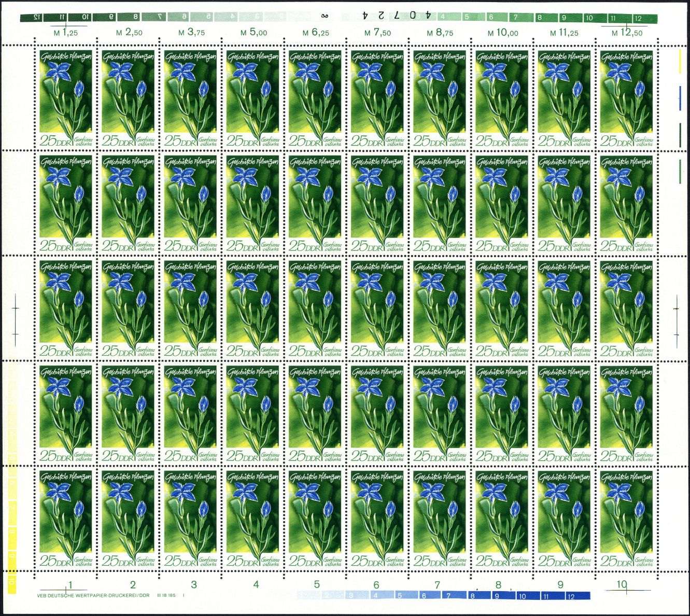Screen dimensions: 690x616
Task: Click the 'M 1,25' margin value
Action: click(66, 33)
